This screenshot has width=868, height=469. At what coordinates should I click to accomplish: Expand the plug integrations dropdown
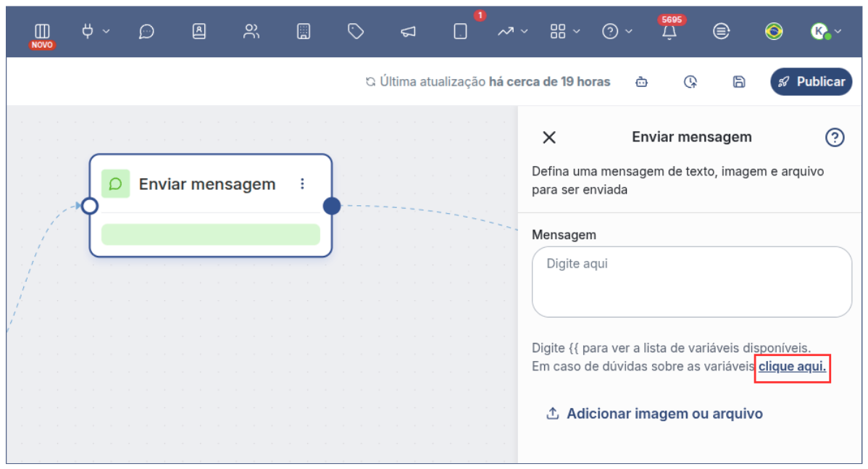coord(96,31)
